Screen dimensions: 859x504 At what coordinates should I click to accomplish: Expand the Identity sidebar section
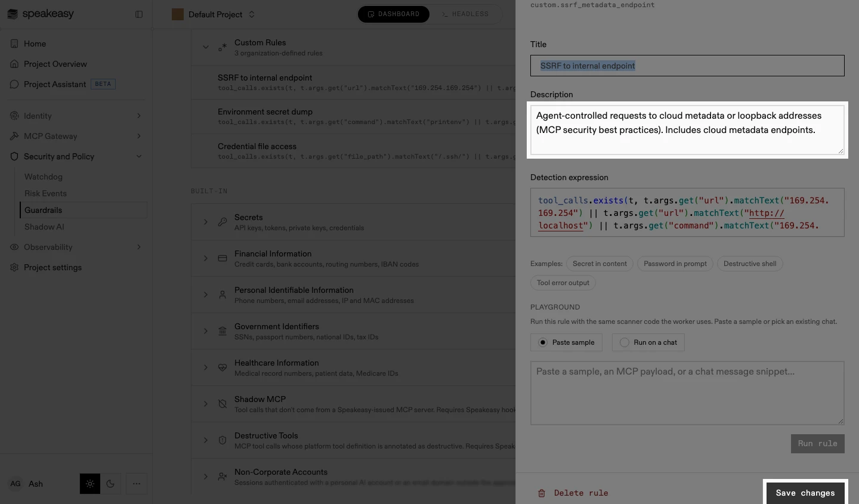tap(139, 116)
